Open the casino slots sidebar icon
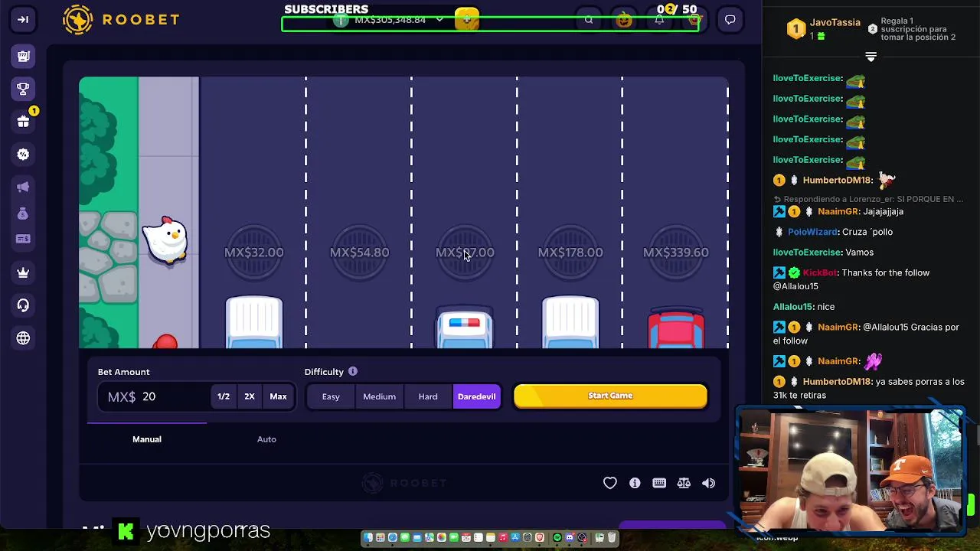 [23, 56]
